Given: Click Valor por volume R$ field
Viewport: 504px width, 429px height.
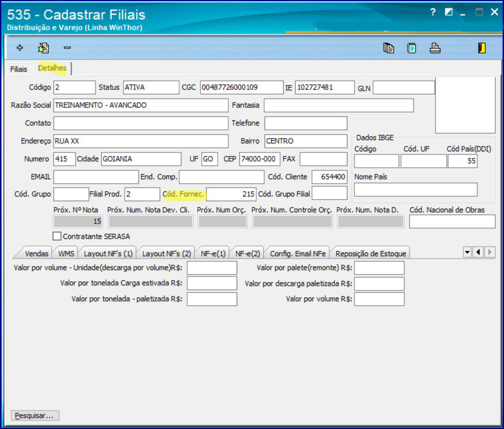Looking at the screenshot, I should pyautogui.click(x=379, y=299).
